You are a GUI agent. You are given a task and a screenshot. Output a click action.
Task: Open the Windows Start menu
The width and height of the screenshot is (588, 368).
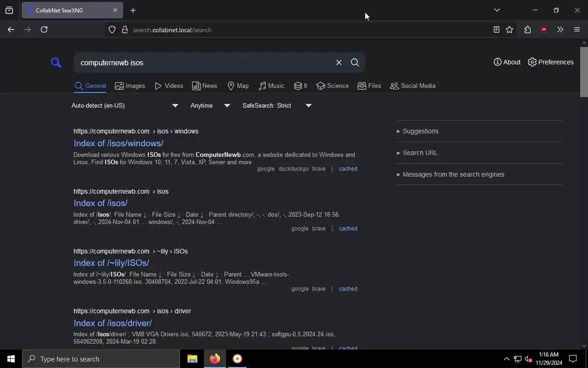pyautogui.click(x=11, y=359)
